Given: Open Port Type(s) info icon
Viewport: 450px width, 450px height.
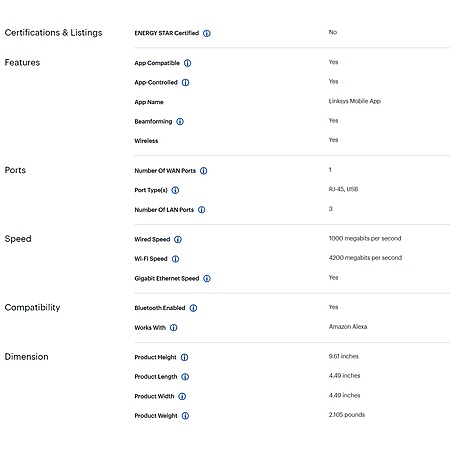Looking at the screenshot, I should click(175, 190).
